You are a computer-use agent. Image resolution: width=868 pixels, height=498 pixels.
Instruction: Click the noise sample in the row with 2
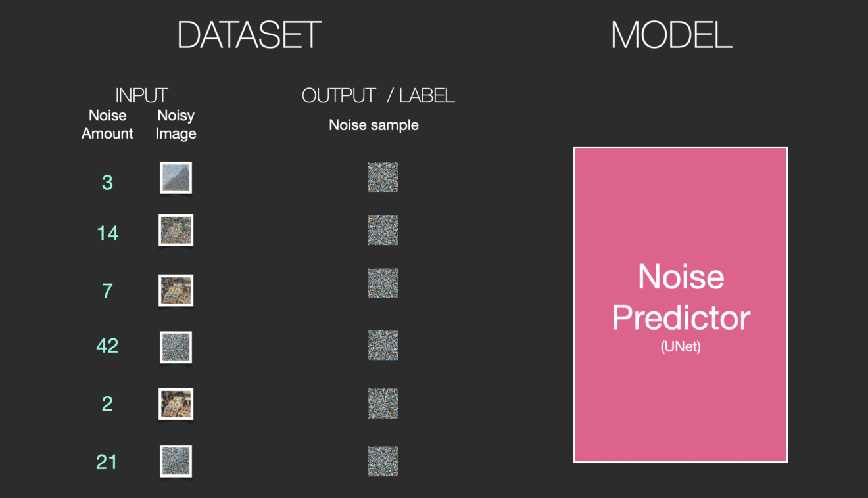(x=383, y=403)
